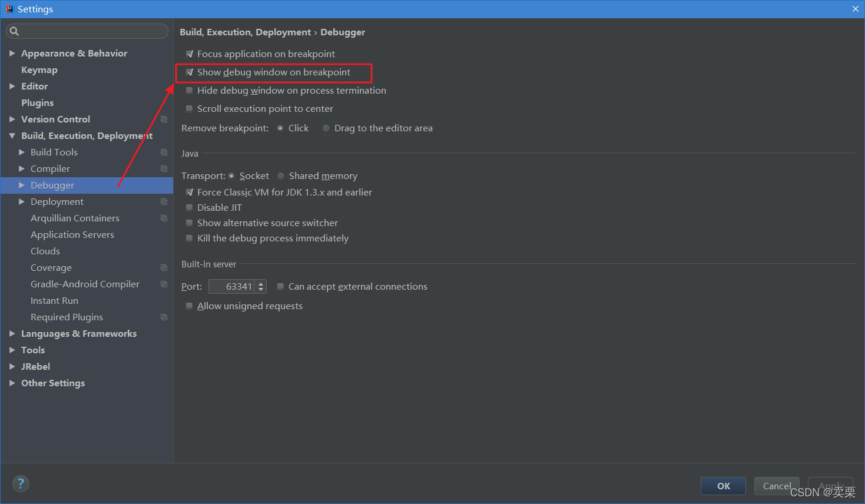Select Application Servers in the tree

click(x=72, y=235)
